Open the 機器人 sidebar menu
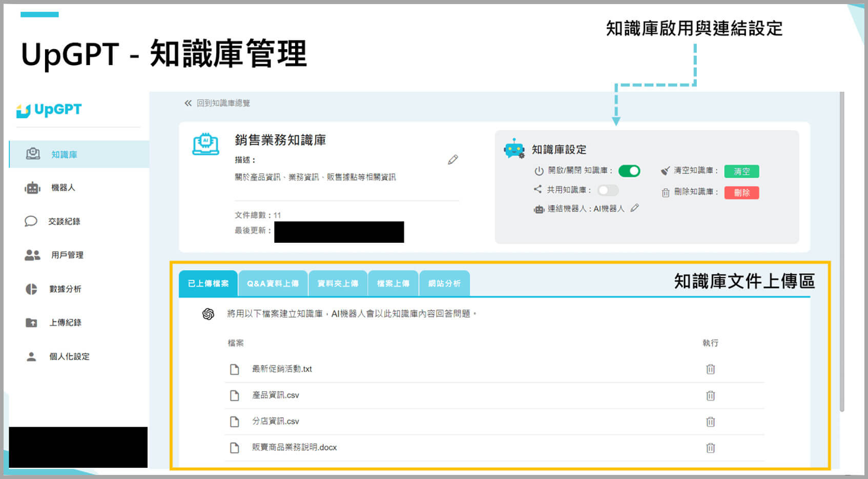The image size is (868, 479). [63, 188]
